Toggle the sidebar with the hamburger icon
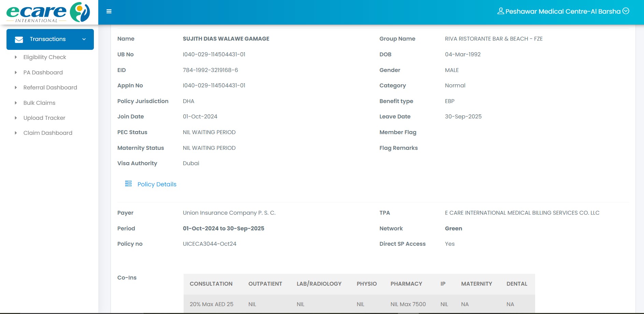 [109, 12]
